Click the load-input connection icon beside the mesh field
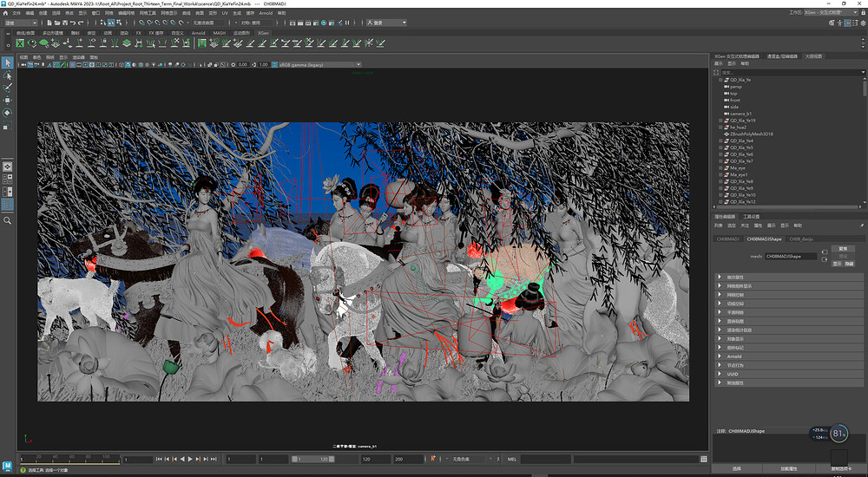Image resolution: width=868 pixels, height=477 pixels. pos(825,252)
